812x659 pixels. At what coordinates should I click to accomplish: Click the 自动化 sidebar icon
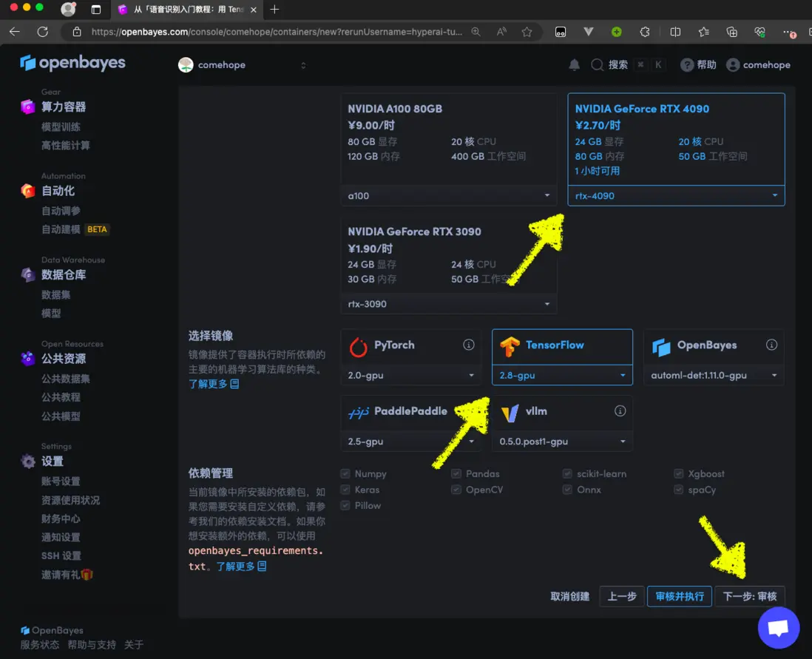click(x=28, y=191)
